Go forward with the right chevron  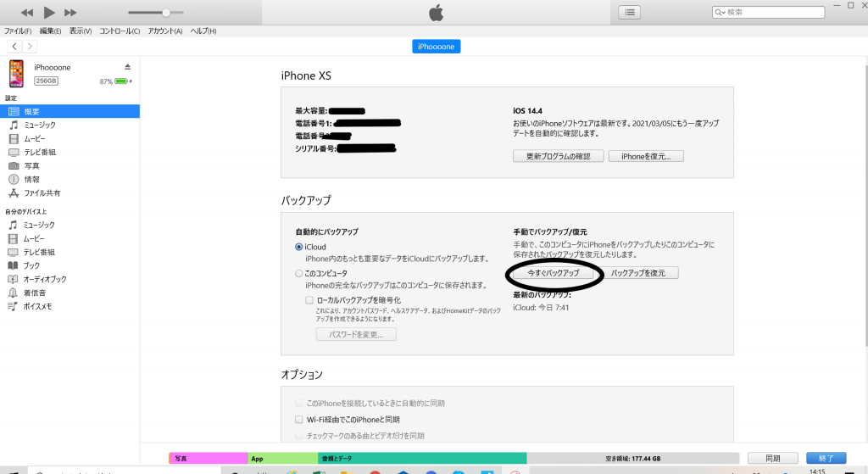pyautogui.click(x=30, y=47)
